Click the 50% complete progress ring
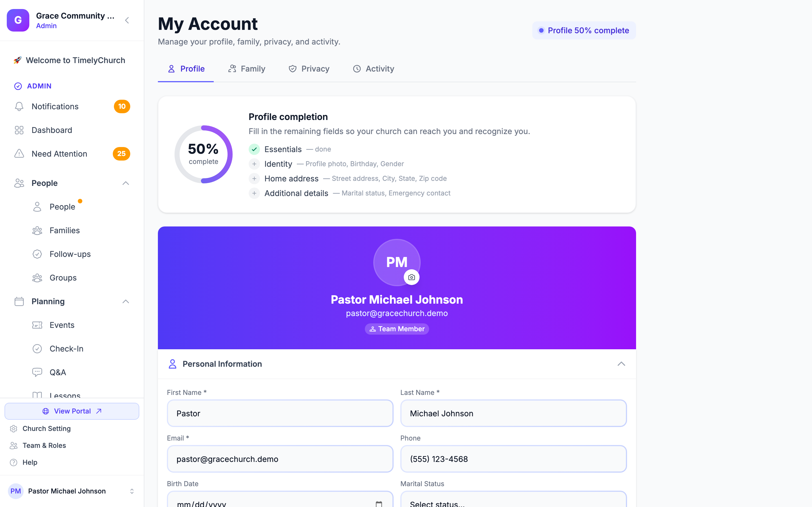 [203, 154]
